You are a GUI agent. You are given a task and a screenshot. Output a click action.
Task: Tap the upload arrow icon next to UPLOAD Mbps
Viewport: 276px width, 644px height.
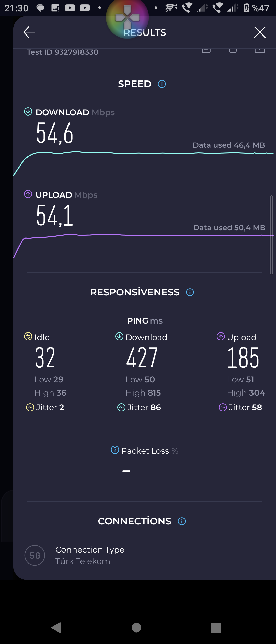tap(28, 194)
